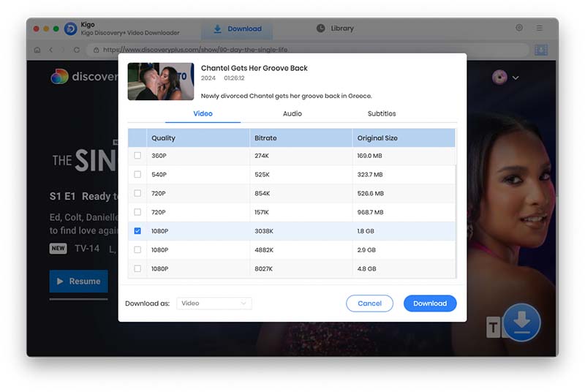Viewport: 585px width, 392px height.
Task: Click the Quality column header
Action: pos(198,138)
